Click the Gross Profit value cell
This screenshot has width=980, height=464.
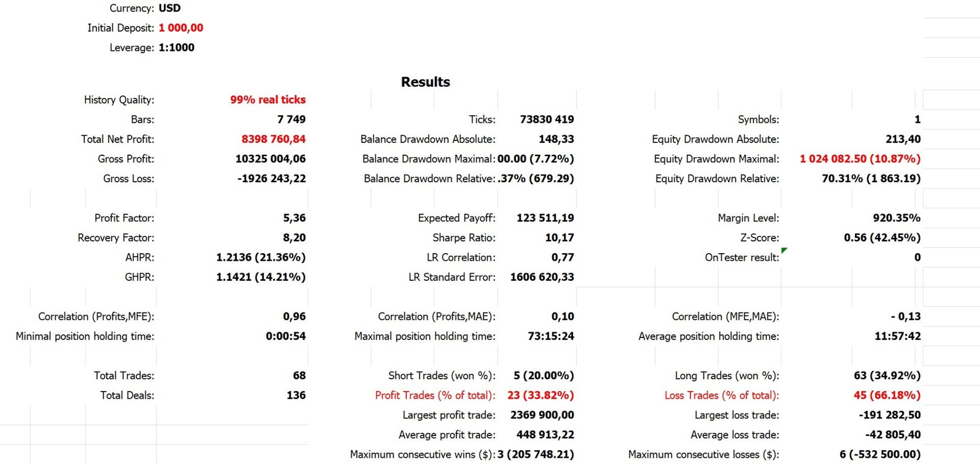coord(270,159)
